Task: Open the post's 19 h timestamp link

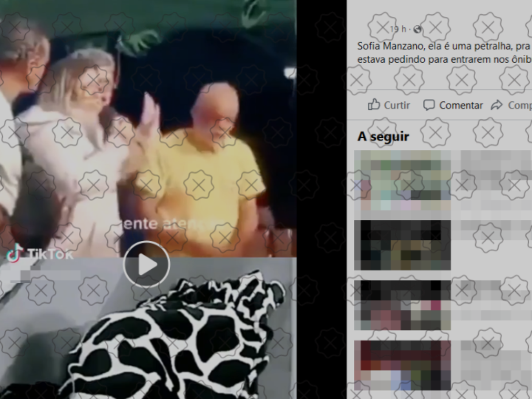Action: [x=397, y=30]
